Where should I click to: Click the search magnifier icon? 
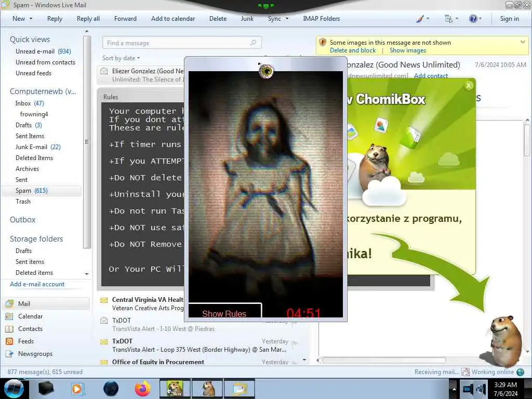pyautogui.click(x=253, y=43)
